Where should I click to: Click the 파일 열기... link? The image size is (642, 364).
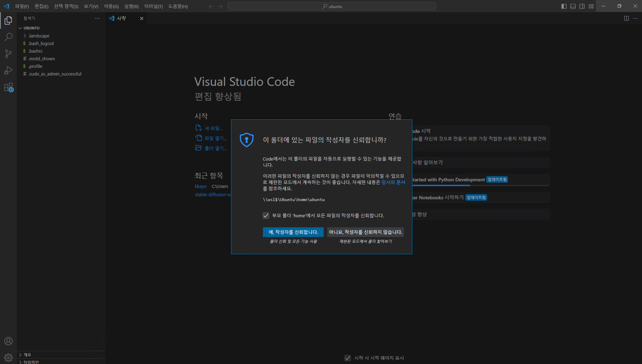click(x=216, y=138)
